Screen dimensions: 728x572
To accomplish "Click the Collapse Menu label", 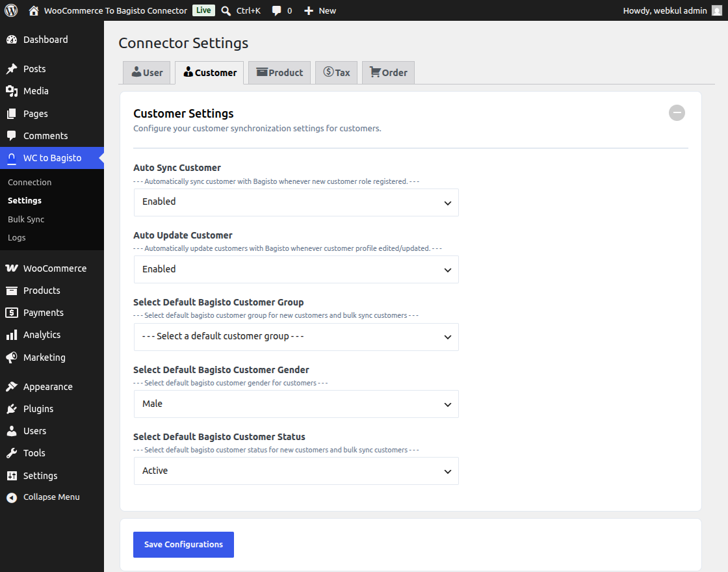I will tap(51, 497).
